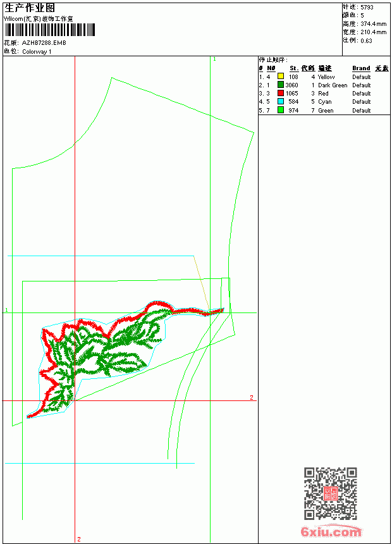Select the Brand column header
This screenshot has width=392, height=544.
coord(361,68)
